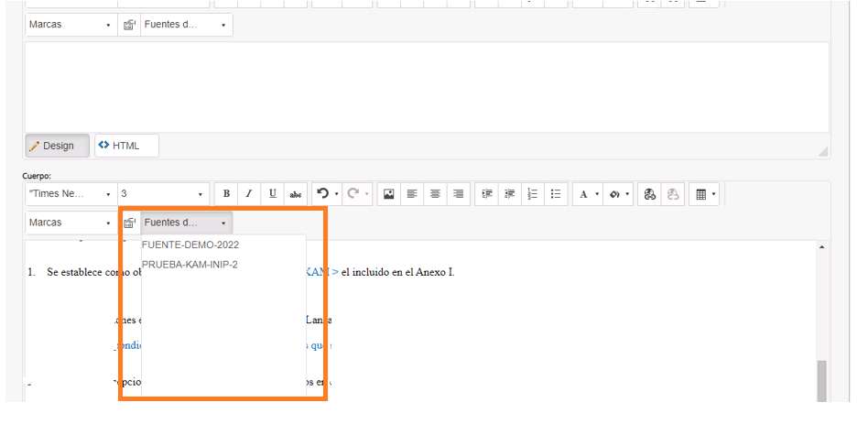Toggle italic formatting in Cuerpo toolbar
Image resolution: width=868 pixels, height=424 pixels.
pos(249,194)
